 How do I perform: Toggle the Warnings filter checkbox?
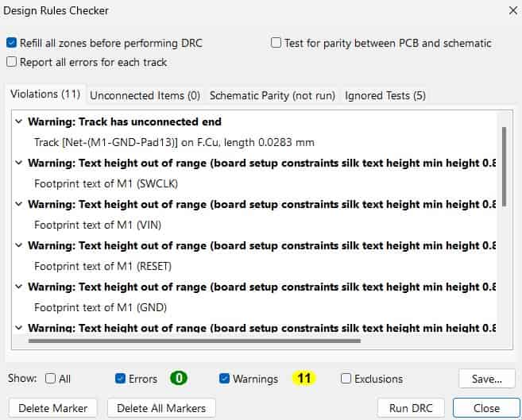click(225, 379)
